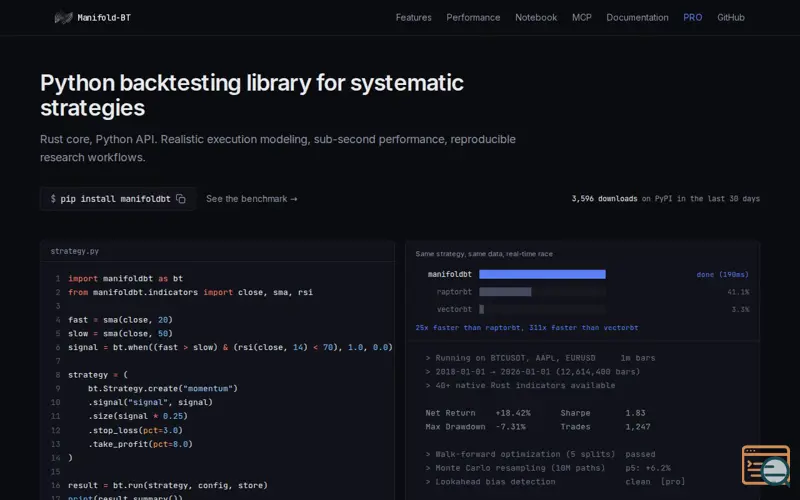
Task: Click the Net Return +18.42% value
Action: [513, 413]
